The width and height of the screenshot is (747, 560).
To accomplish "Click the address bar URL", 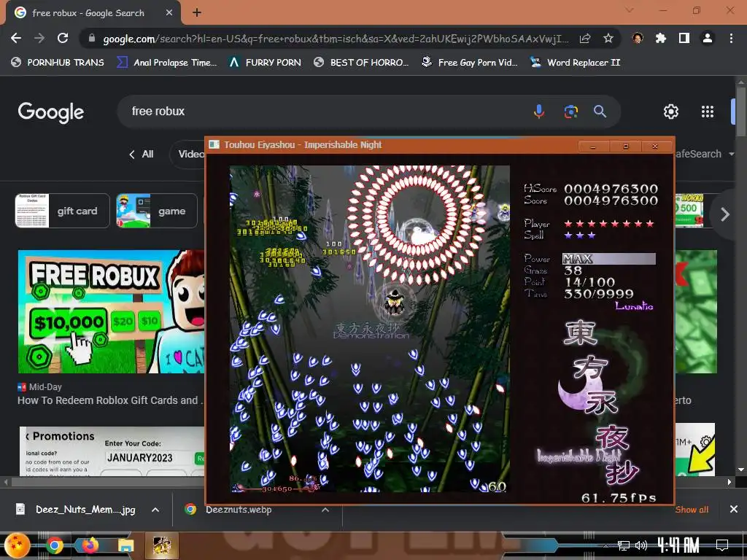I will coord(336,39).
